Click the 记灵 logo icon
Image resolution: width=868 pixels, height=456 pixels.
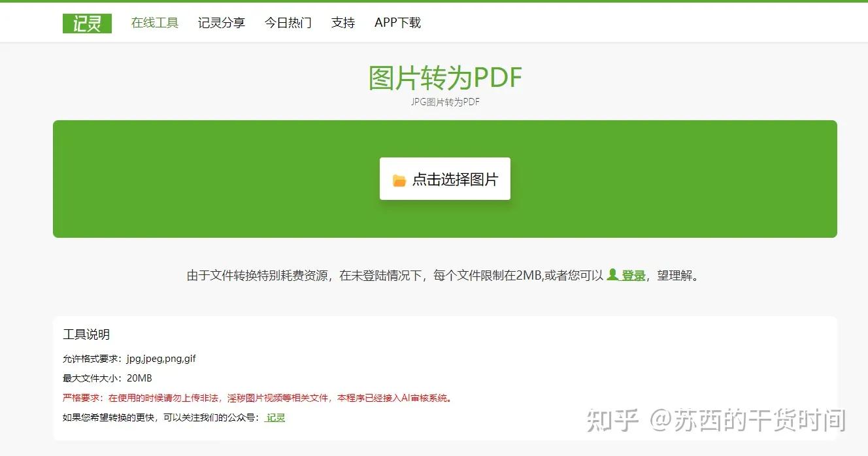pos(87,23)
